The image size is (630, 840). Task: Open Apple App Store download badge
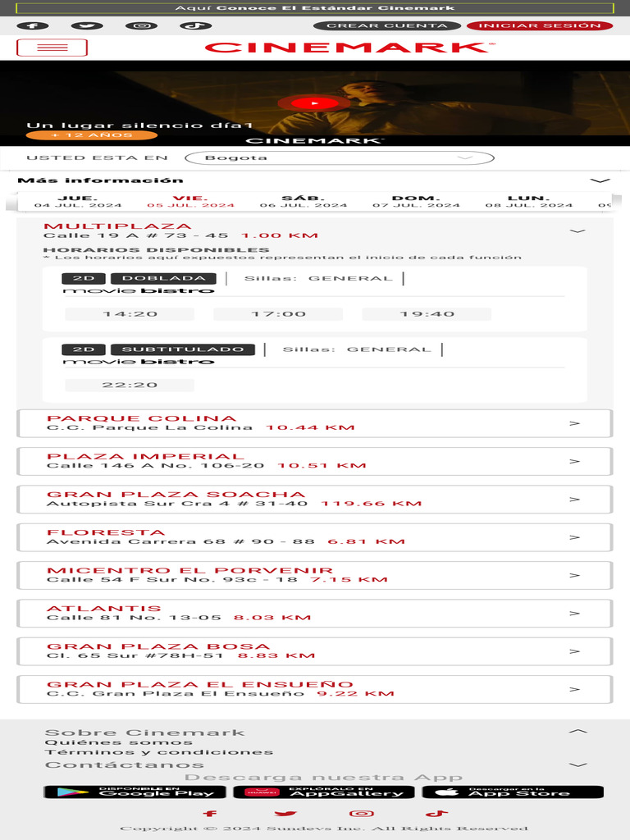(x=513, y=792)
